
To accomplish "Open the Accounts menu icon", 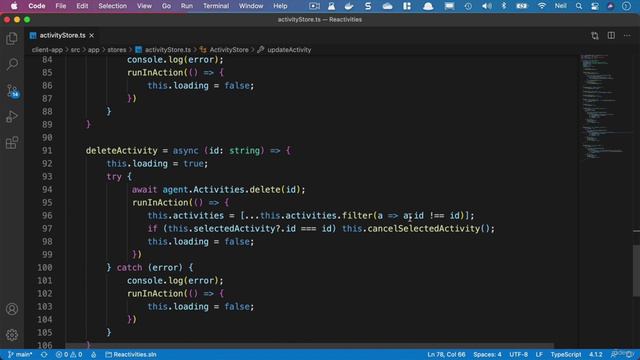I will point(12,309).
